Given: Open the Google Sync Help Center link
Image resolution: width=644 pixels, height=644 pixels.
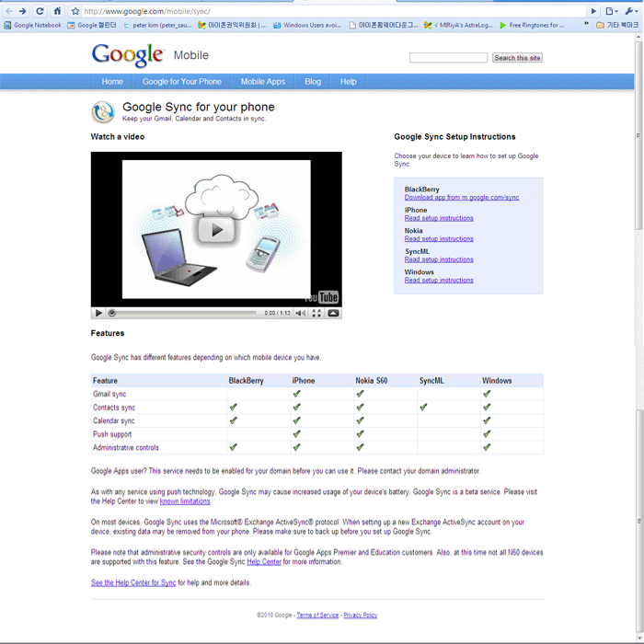Looking at the screenshot, I should click(x=264, y=561).
